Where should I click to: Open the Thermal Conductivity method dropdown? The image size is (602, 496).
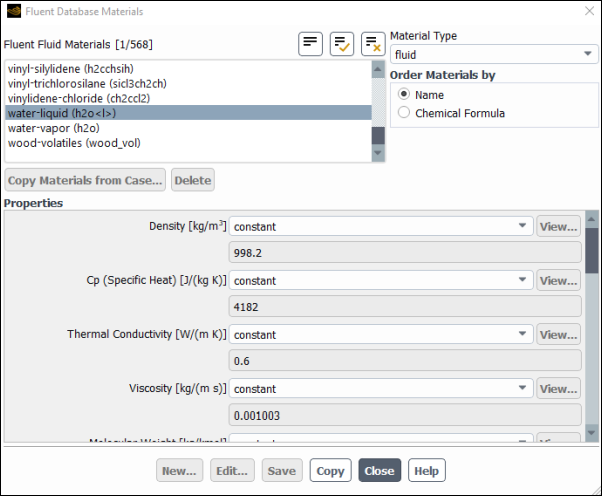[381, 335]
